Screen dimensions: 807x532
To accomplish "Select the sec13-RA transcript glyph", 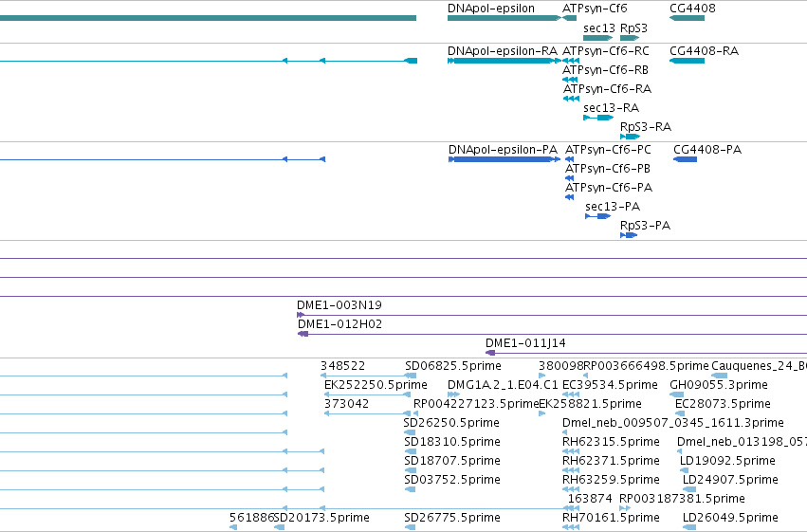I will (598, 118).
